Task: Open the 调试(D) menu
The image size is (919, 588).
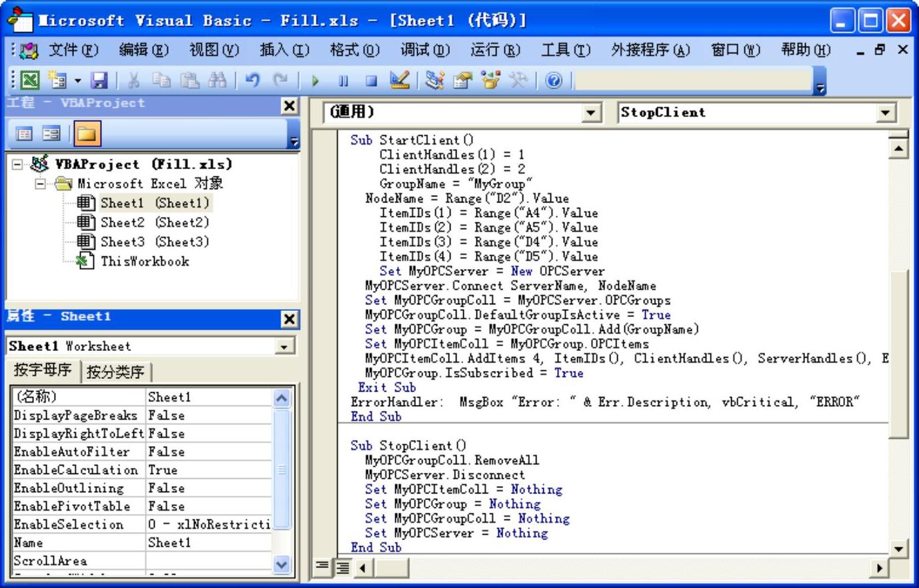Action: tap(425, 49)
